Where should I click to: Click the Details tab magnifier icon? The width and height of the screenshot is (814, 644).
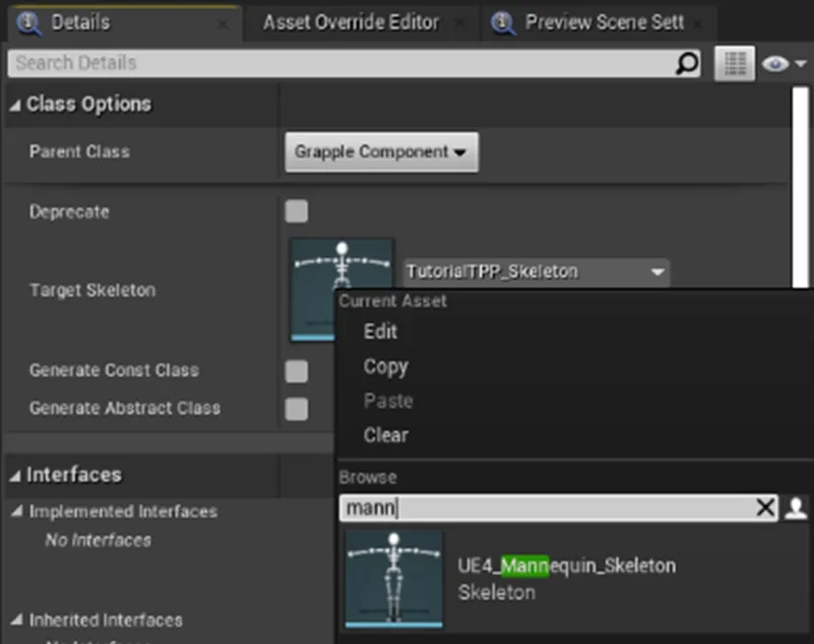point(28,23)
